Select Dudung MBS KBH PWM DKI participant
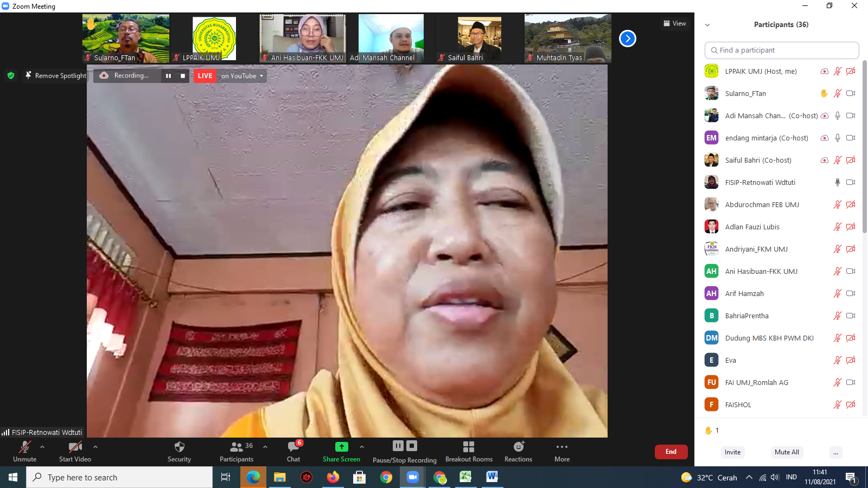 pos(780,338)
